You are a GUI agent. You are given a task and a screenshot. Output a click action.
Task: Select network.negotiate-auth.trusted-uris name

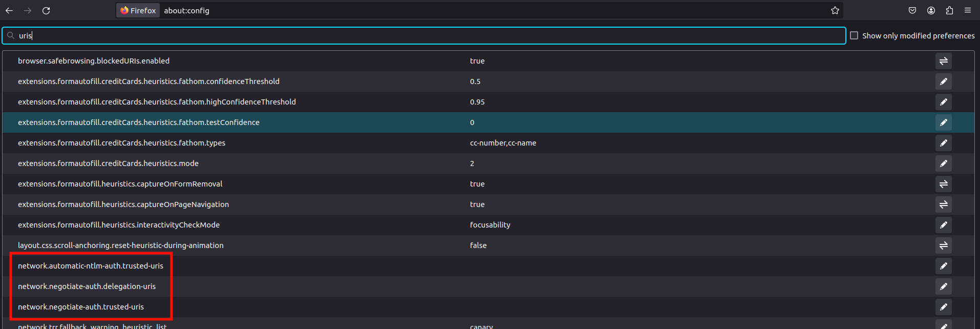81,307
